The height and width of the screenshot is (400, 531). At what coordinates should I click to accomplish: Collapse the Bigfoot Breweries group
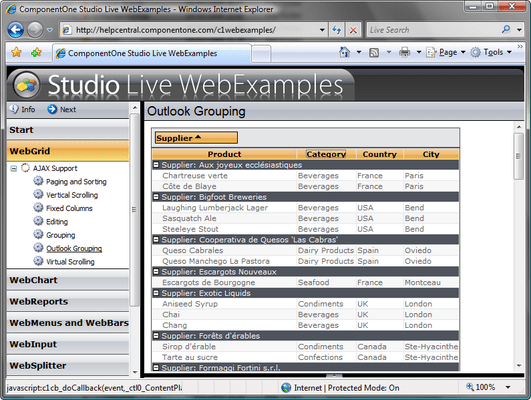coord(156,197)
